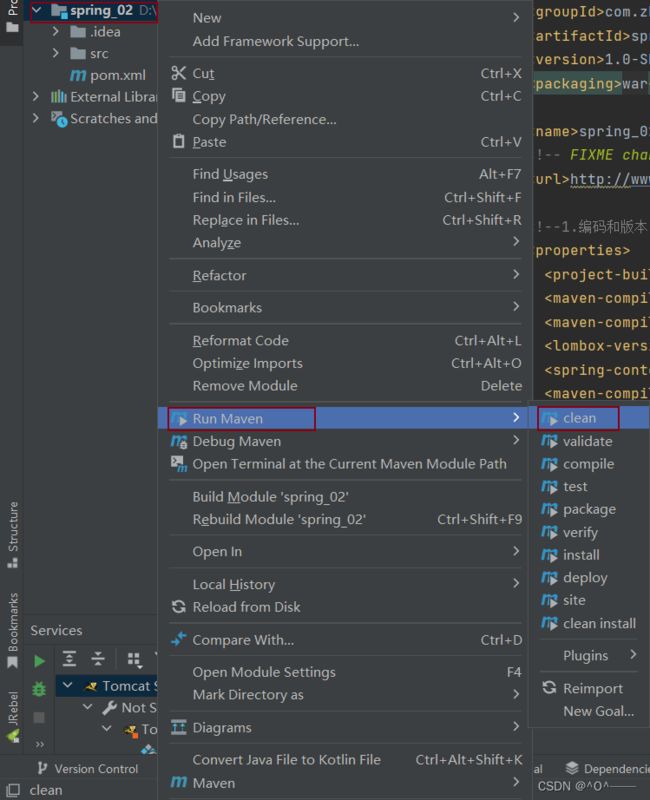Open the Bookmarks tool window
Screen dimensions: 650x800
(x=13, y=630)
